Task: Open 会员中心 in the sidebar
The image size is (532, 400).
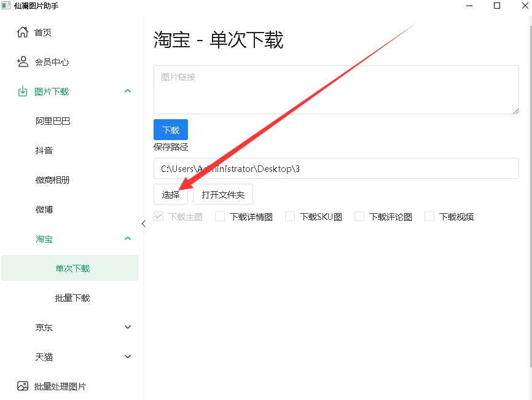Action: point(52,62)
